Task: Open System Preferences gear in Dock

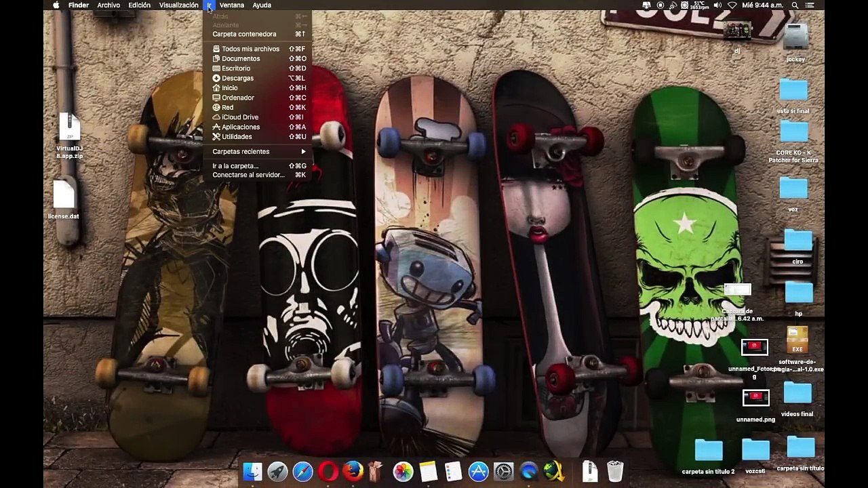Action: pyautogui.click(x=503, y=471)
